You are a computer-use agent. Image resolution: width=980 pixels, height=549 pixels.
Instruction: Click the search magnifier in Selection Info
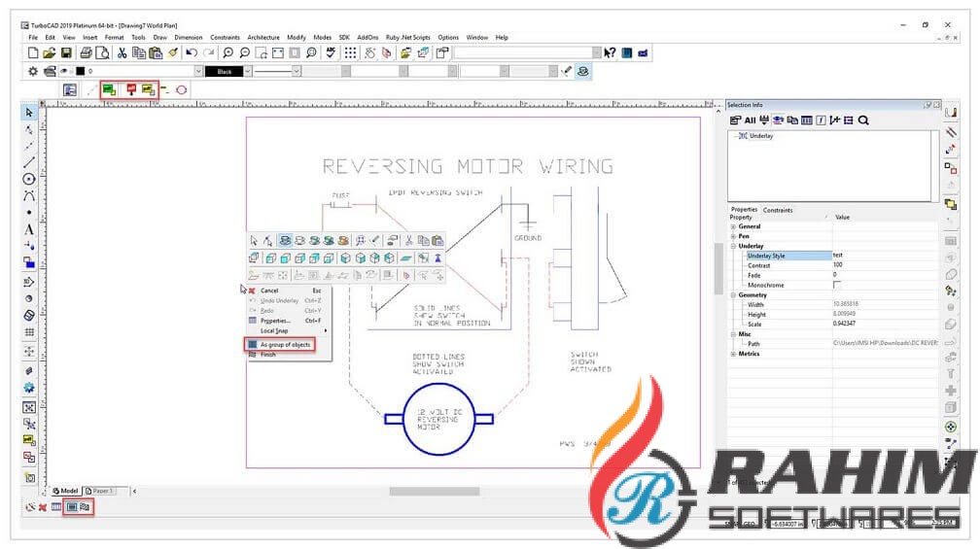(x=863, y=120)
